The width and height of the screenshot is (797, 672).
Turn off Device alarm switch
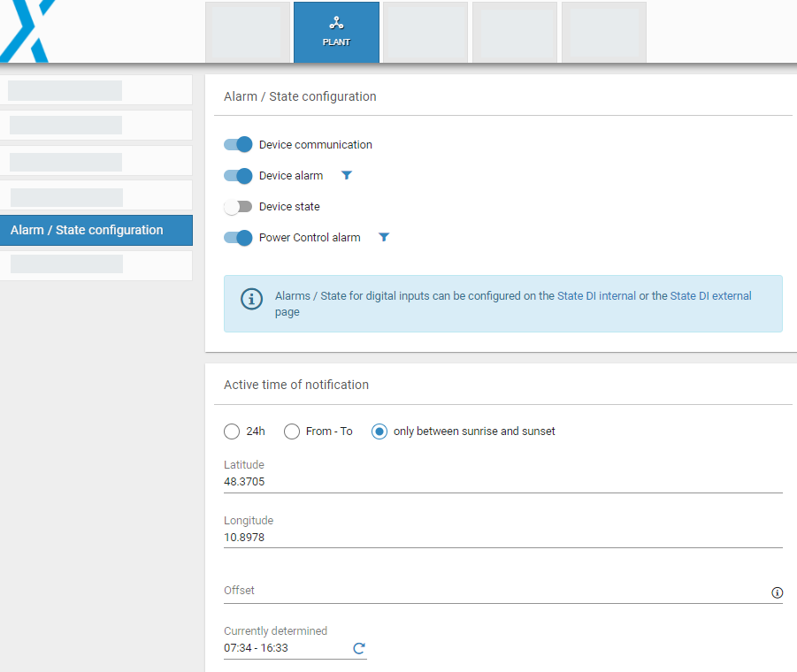(x=238, y=176)
